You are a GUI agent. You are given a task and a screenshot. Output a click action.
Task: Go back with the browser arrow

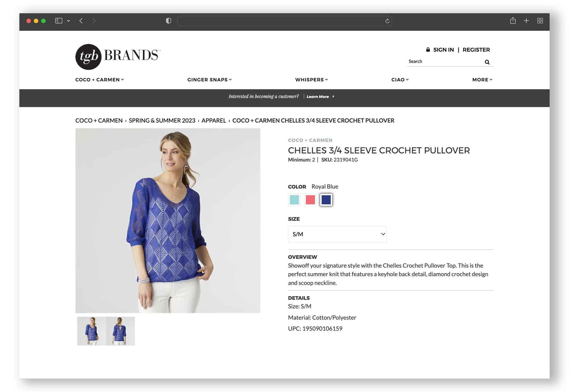tap(81, 21)
